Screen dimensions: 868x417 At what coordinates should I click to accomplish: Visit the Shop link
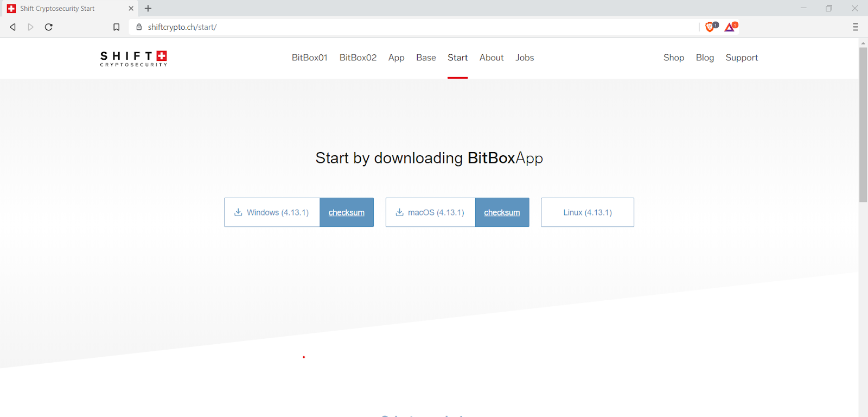[674, 58]
